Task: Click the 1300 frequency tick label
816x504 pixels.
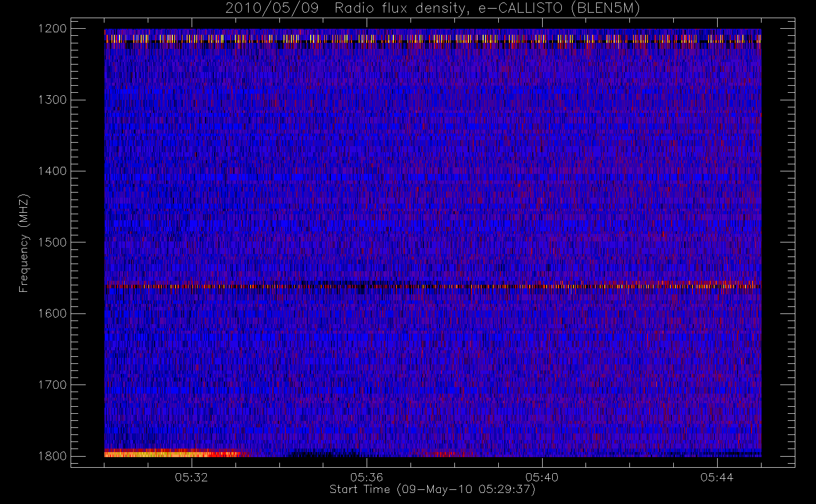Action: [52, 100]
